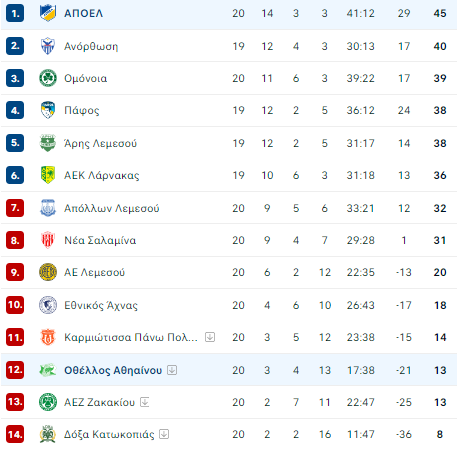Viewport: 457px width, 450px height.
Task: Click the relegation indicator next to ΑΕΖ Ζακακίου
Action: pos(144,402)
